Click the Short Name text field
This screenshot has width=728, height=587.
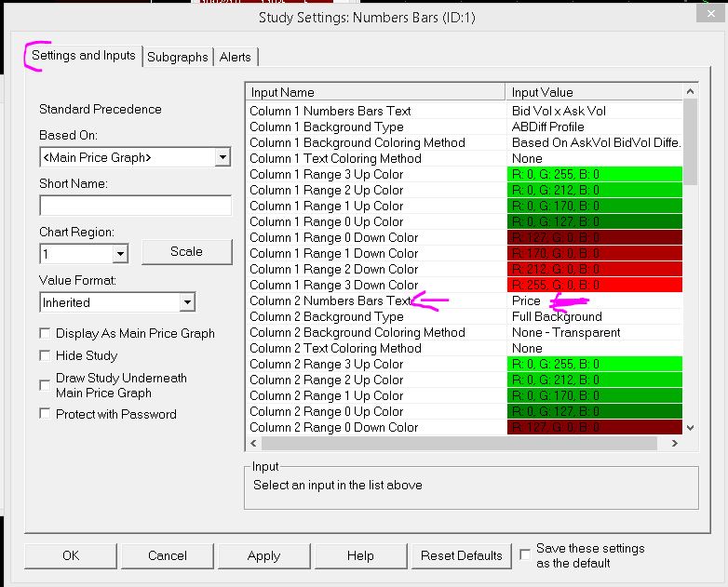pos(135,206)
